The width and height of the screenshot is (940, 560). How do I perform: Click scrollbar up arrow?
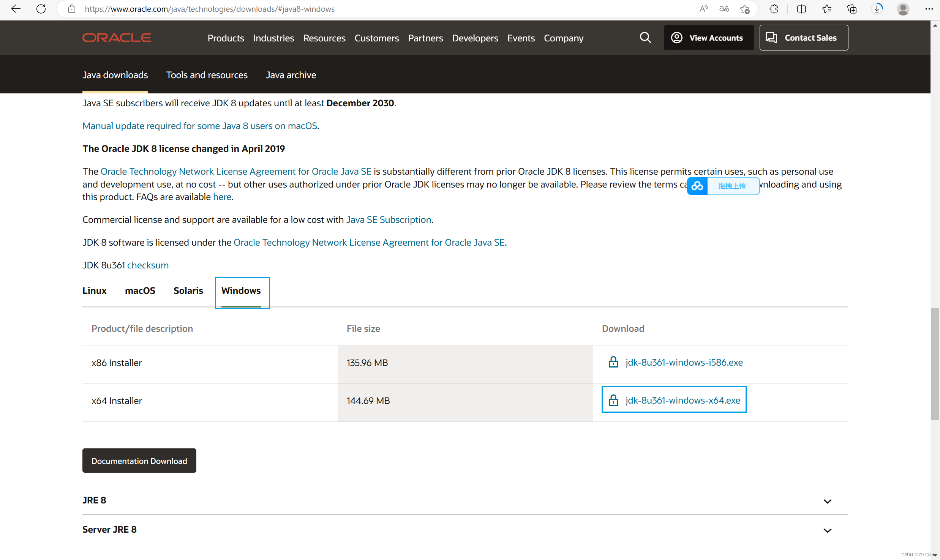tap(935, 25)
